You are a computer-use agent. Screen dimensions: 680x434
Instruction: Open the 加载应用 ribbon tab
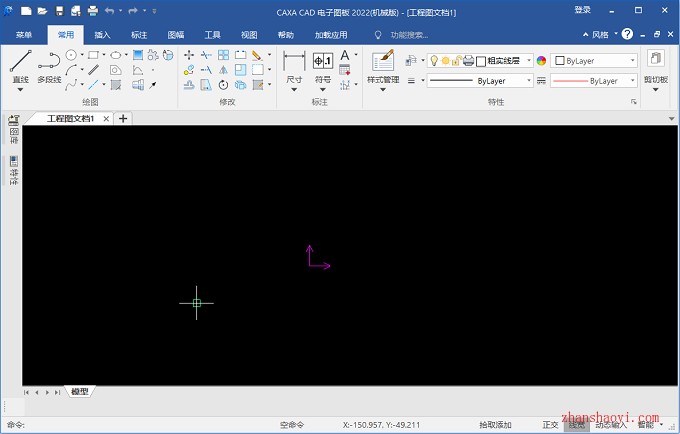point(331,35)
